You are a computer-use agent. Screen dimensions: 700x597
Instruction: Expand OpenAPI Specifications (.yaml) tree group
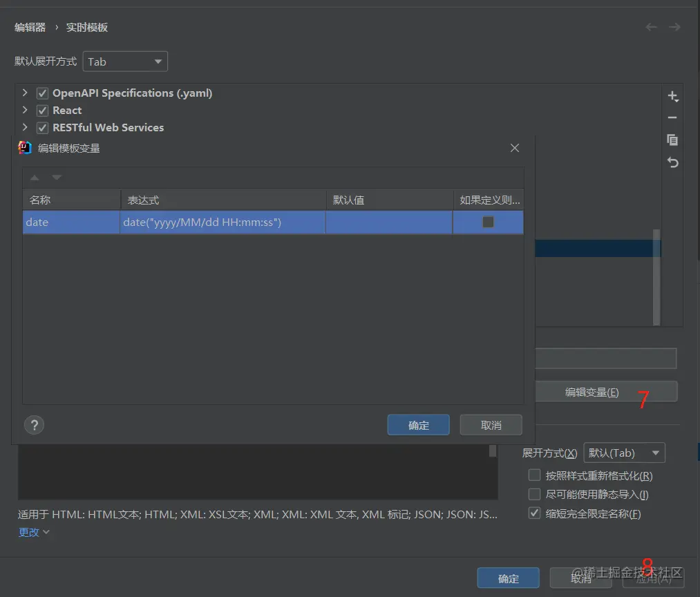25,93
